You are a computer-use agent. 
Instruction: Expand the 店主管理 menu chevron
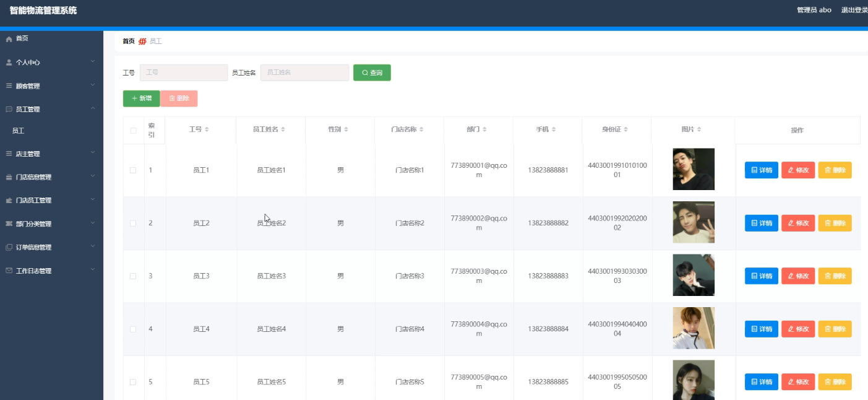tap(93, 152)
